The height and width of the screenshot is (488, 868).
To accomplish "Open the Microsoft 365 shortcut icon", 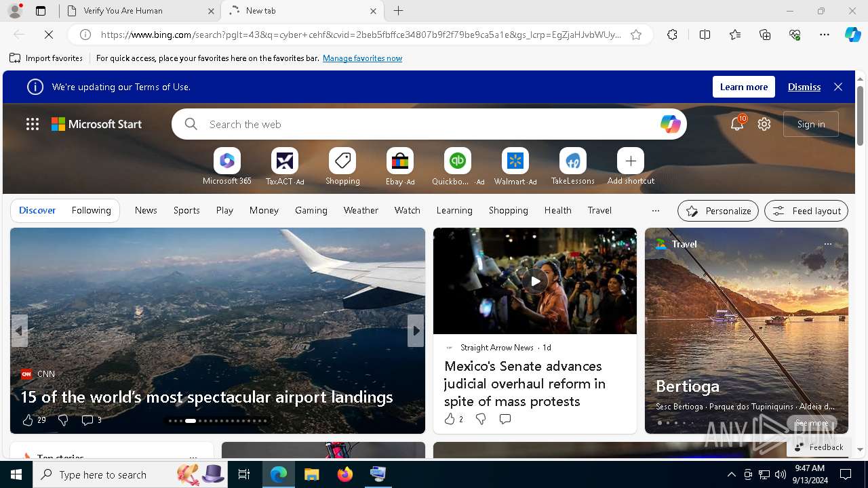I will (x=227, y=161).
